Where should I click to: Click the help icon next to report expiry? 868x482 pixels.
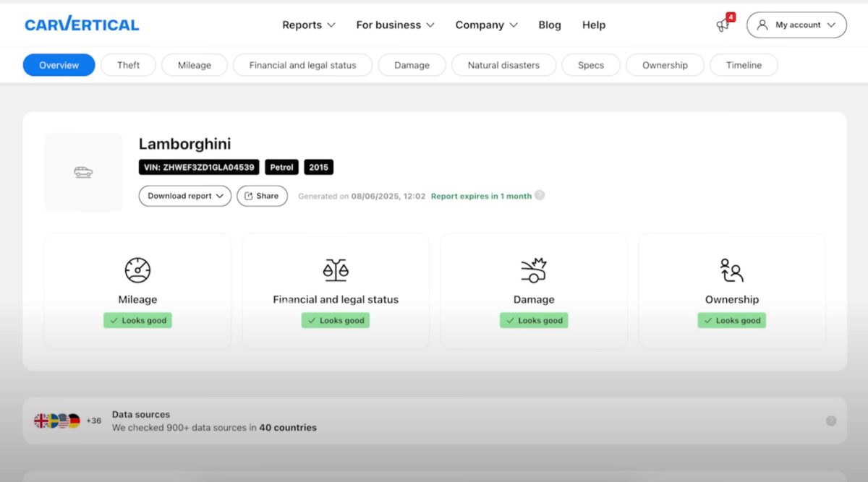tap(540, 195)
